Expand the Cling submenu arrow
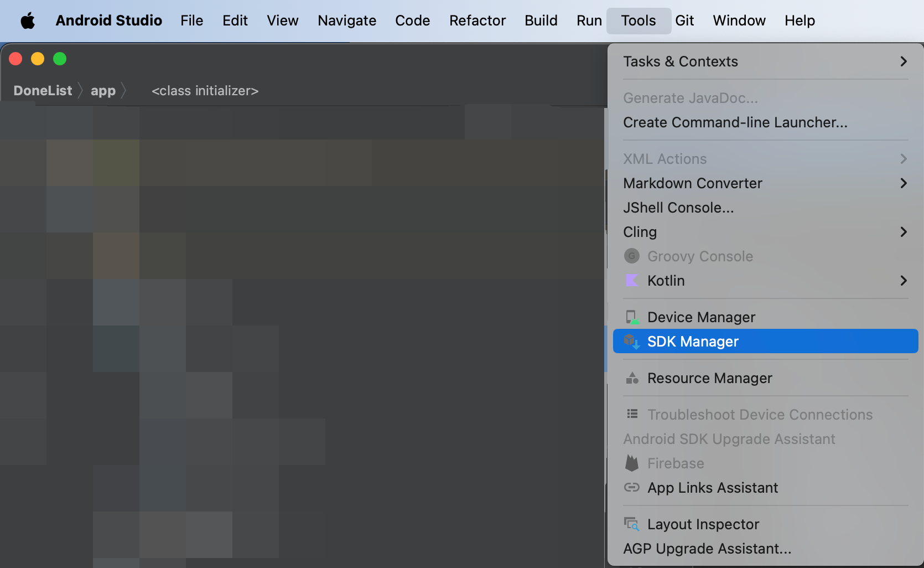 [904, 232]
